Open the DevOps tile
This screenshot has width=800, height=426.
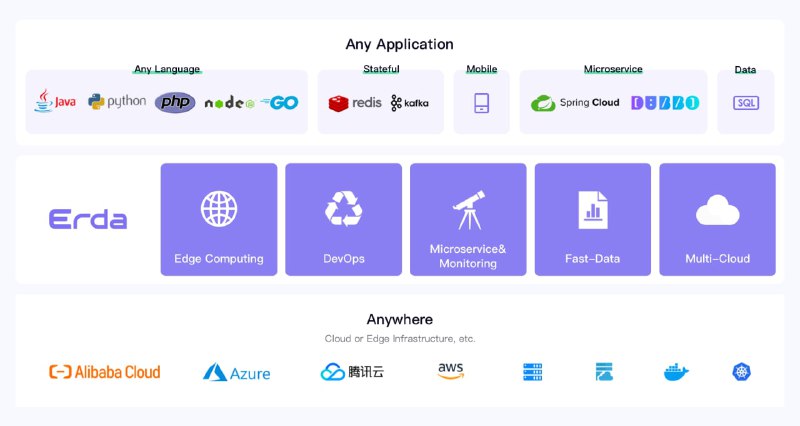pyautogui.click(x=343, y=219)
